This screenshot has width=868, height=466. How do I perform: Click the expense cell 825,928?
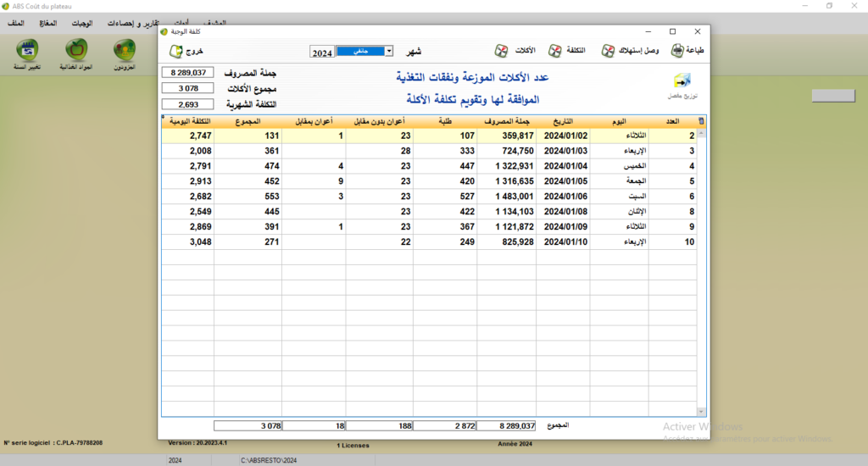tap(507, 241)
